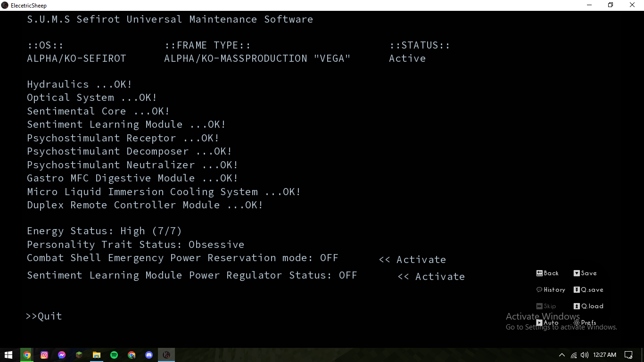This screenshot has width=644, height=362.
Task: Quick load with Q.load
Action: (588, 306)
